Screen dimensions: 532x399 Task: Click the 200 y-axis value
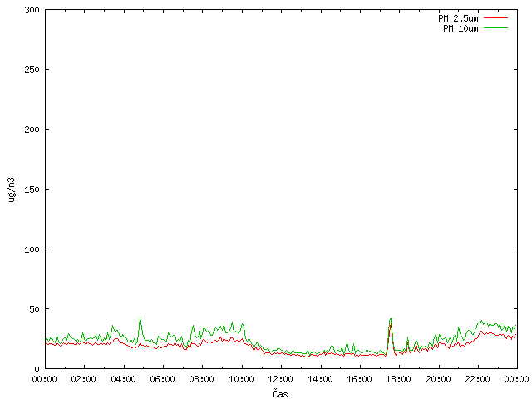32,130
